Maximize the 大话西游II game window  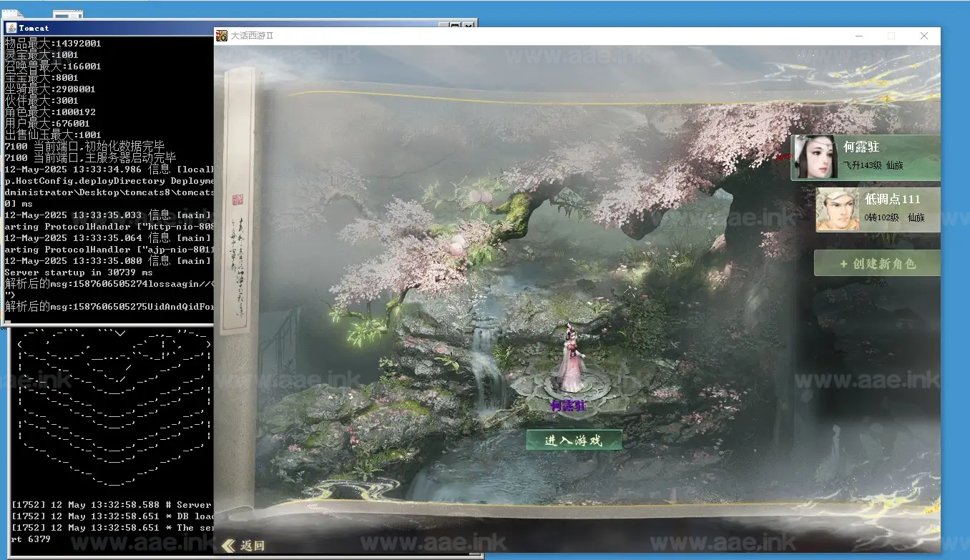pos(891,36)
